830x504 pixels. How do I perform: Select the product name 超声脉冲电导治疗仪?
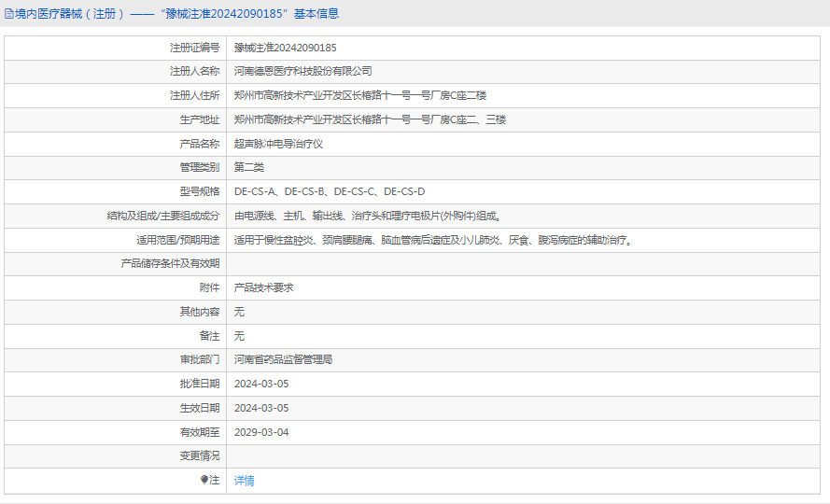pos(278,144)
